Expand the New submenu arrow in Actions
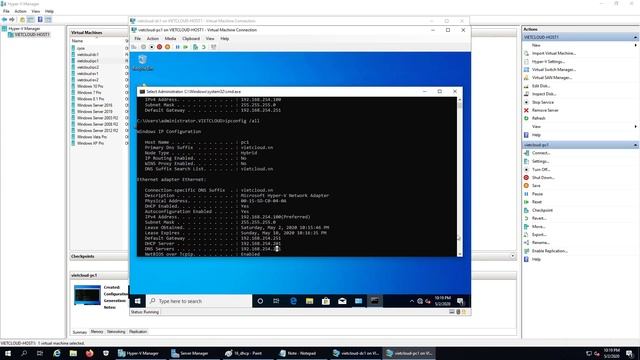 click(x=635, y=45)
